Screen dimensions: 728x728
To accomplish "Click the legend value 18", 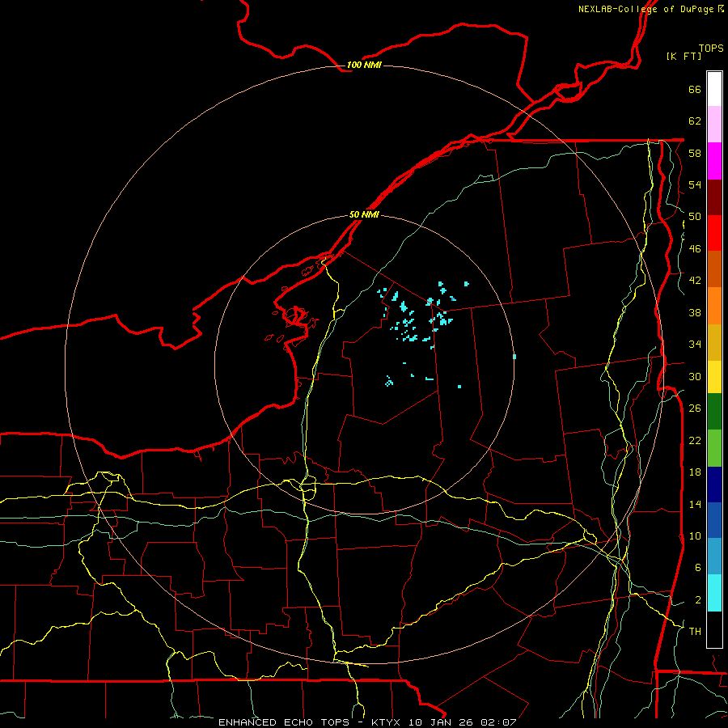I will (695, 472).
